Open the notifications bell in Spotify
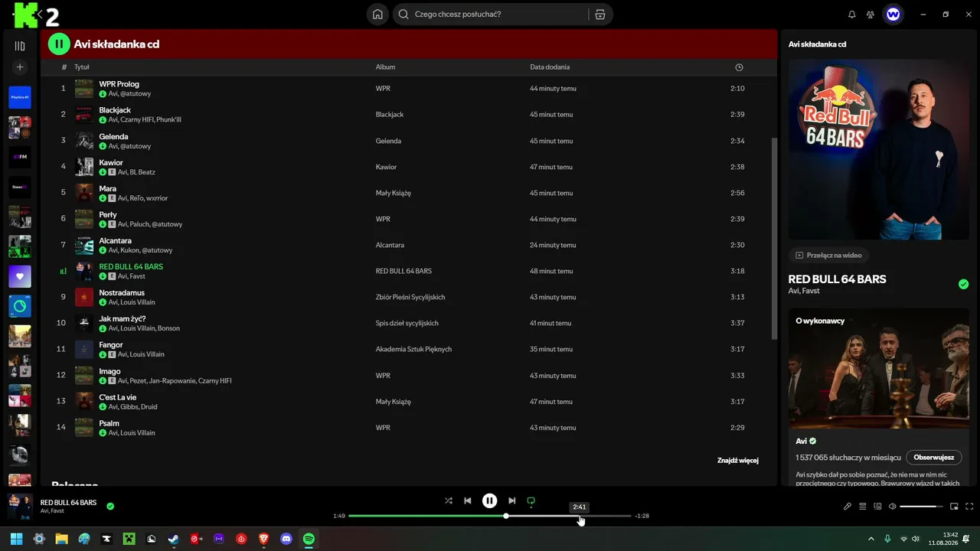Viewport: 980px width, 551px height. point(852,15)
